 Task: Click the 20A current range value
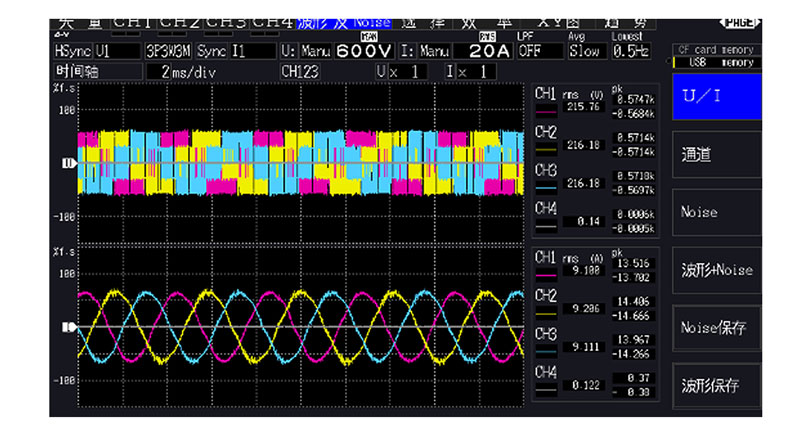click(483, 51)
